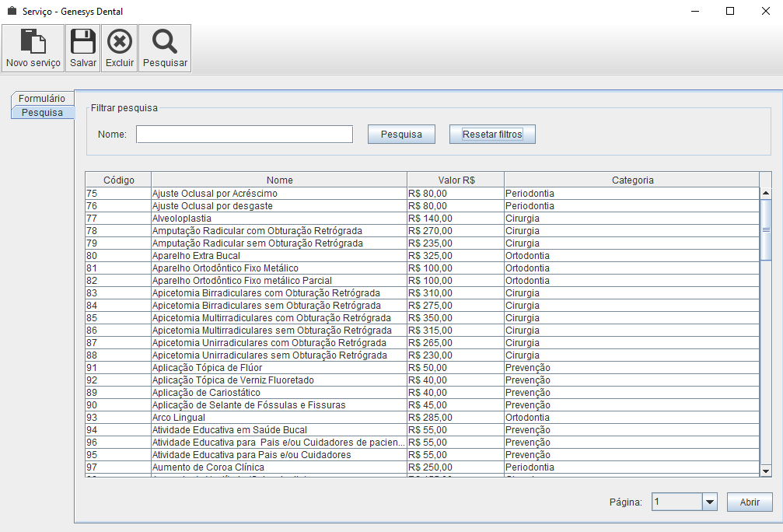
Task: Sort by the Código column header
Action: (118, 180)
